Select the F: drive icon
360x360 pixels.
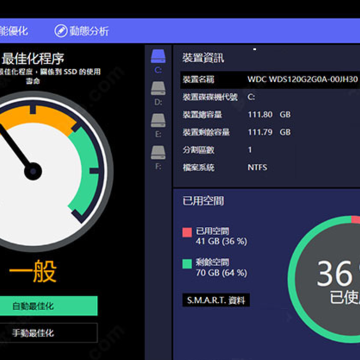(158, 152)
